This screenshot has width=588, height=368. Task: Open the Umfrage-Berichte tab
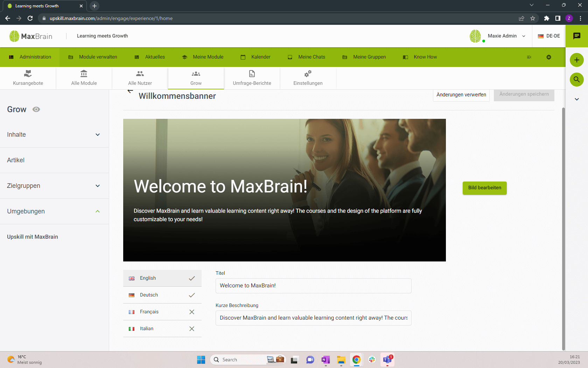pyautogui.click(x=252, y=78)
